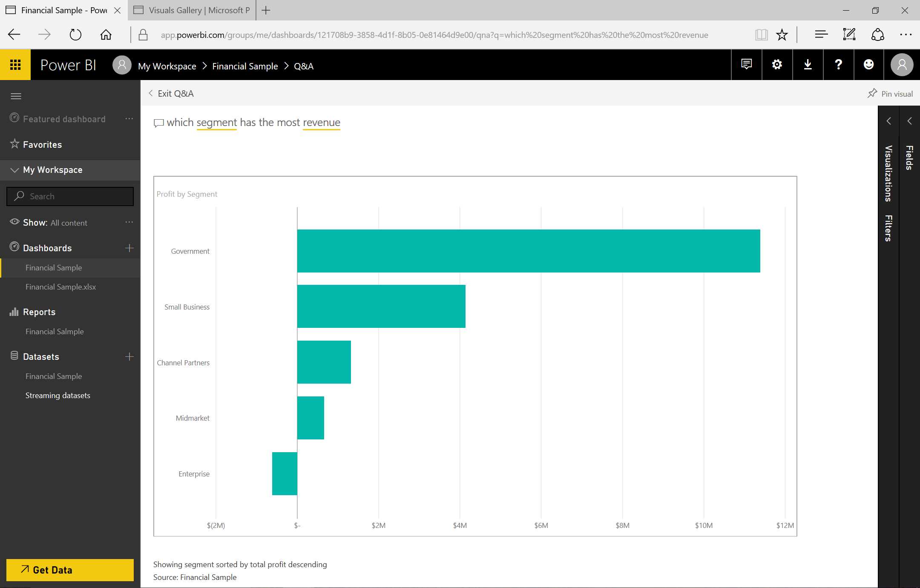Click the feedback smiley face icon
The height and width of the screenshot is (588, 920).
click(868, 65)
